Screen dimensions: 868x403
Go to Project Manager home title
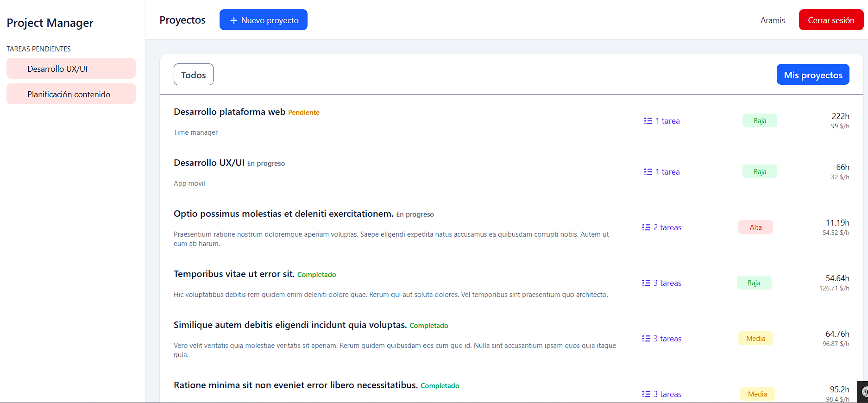(x=50, y=23)
